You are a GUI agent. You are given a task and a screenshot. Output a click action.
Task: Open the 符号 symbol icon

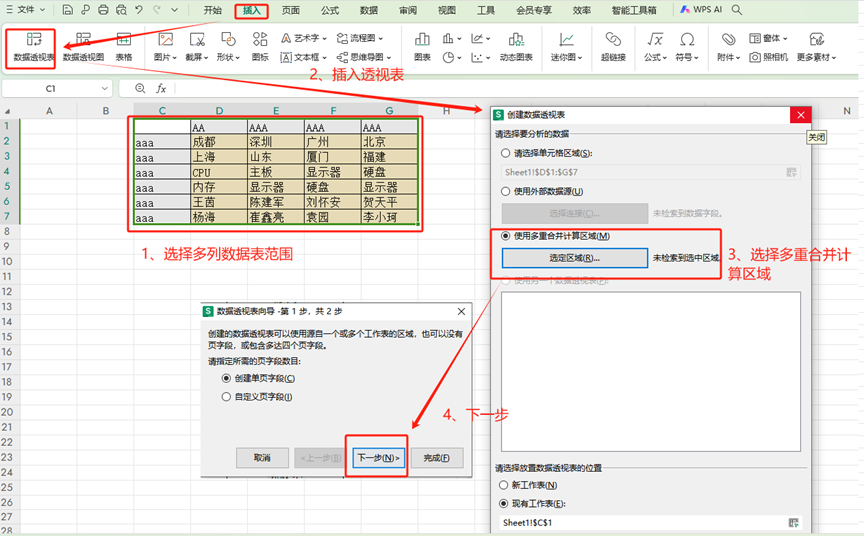[687, 40]
